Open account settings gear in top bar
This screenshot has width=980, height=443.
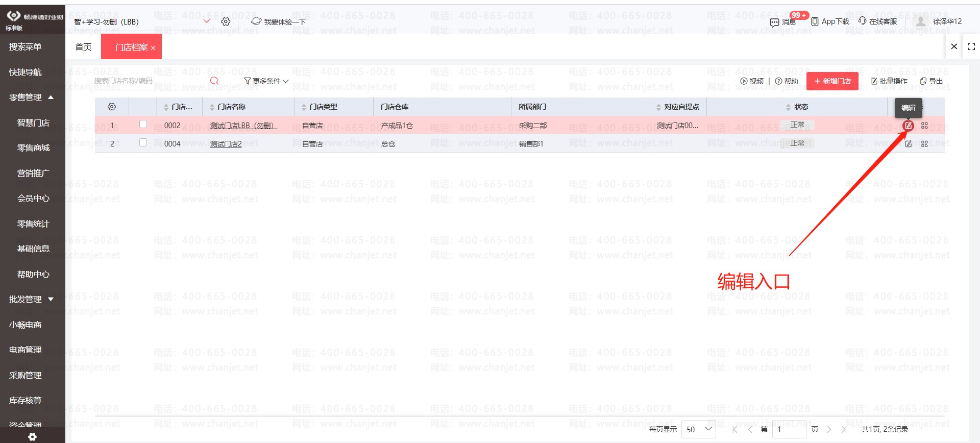pos(226,21)
